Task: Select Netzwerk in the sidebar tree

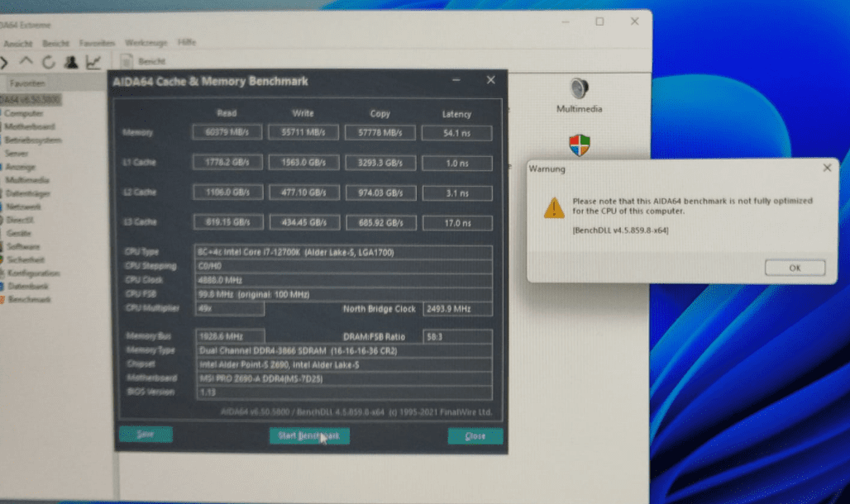Action: (24, 207)
